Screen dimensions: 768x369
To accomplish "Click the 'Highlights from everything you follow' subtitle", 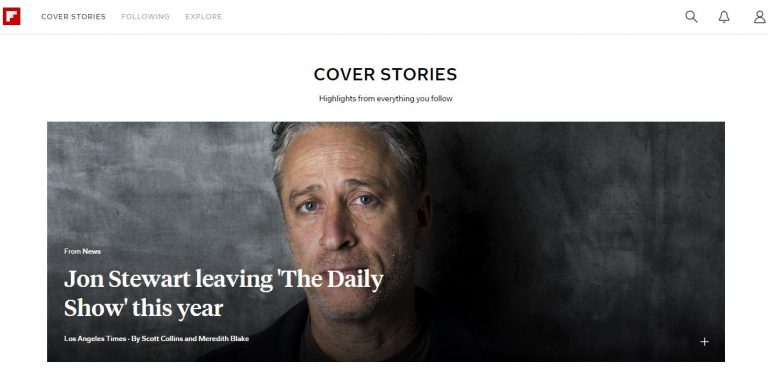I will [385, 98].
